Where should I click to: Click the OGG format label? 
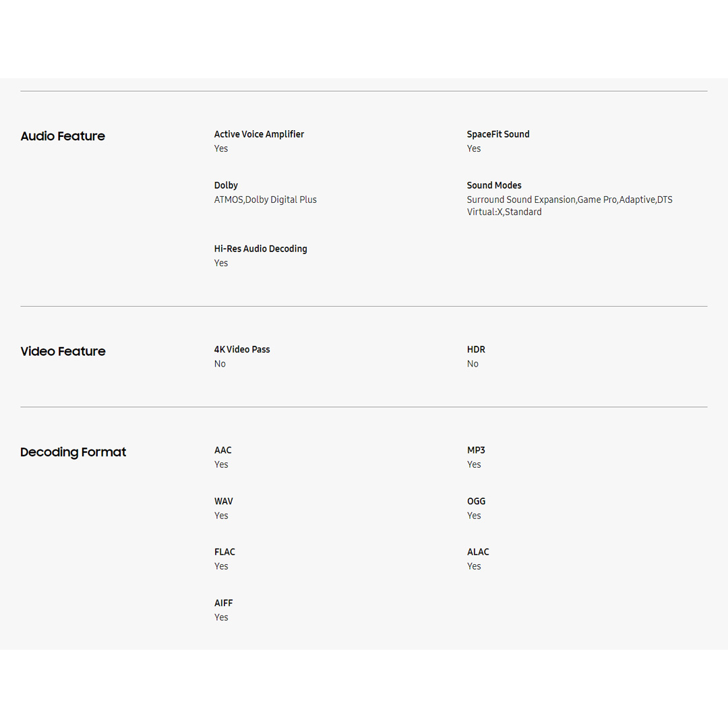tap(476, 502)
